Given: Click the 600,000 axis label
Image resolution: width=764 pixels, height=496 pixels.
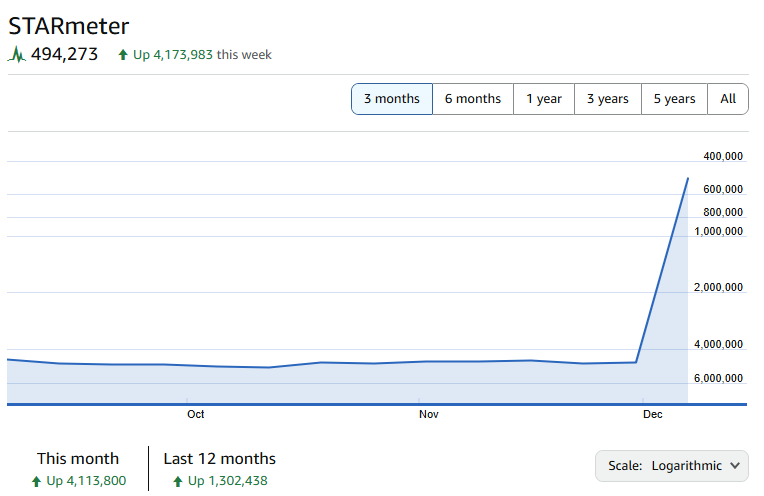Looking at the screenshot, I should point(723,189).
